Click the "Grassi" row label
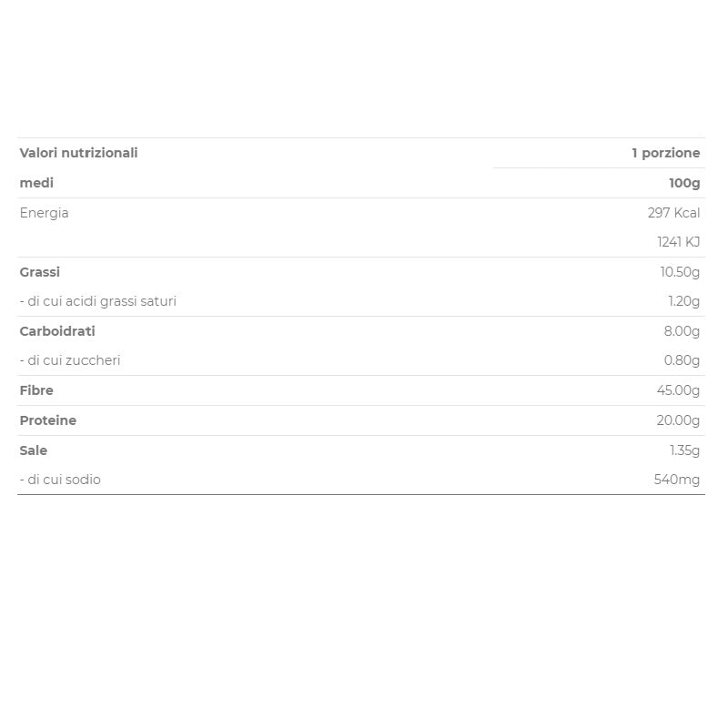 click(39, 272)
